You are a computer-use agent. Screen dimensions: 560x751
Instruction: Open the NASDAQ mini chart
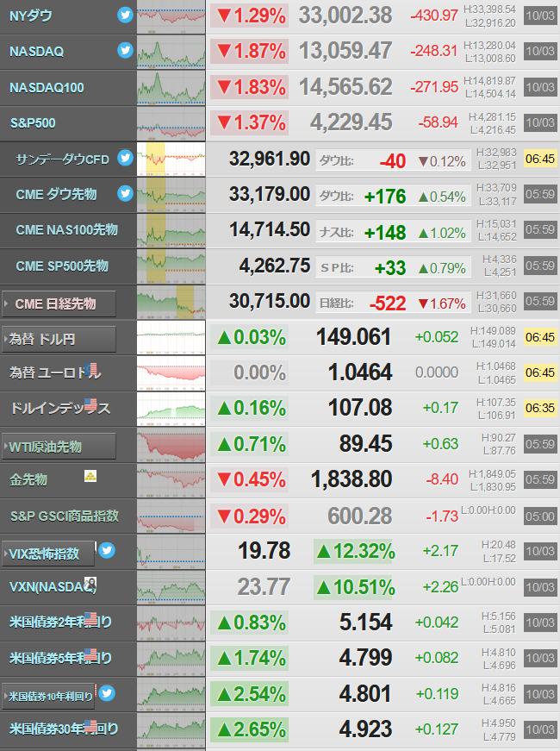171,53
